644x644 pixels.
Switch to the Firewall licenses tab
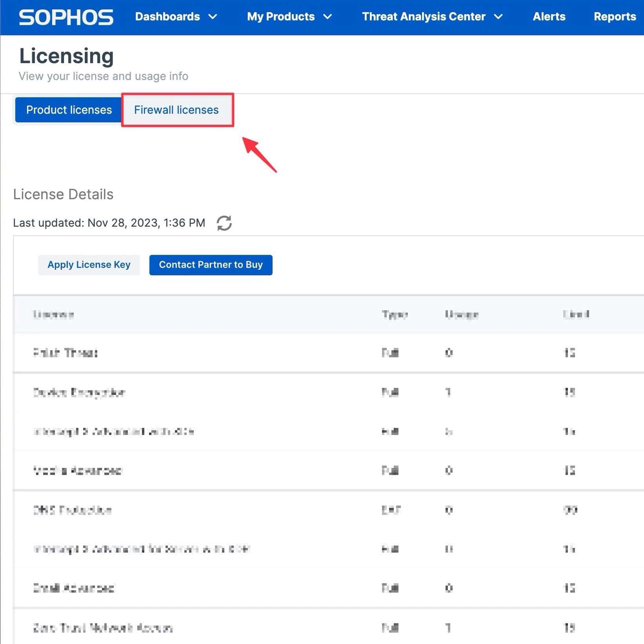(x=176, y=110)
